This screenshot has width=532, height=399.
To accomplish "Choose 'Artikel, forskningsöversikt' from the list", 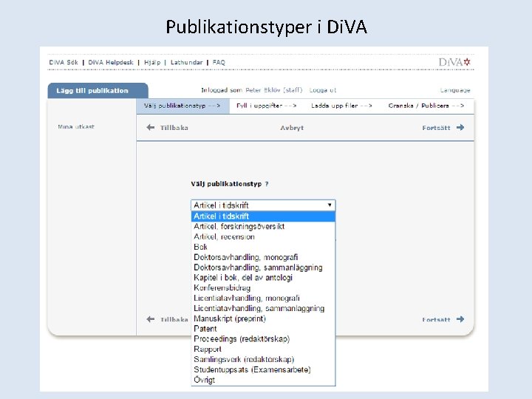I will tap(263, 226).
